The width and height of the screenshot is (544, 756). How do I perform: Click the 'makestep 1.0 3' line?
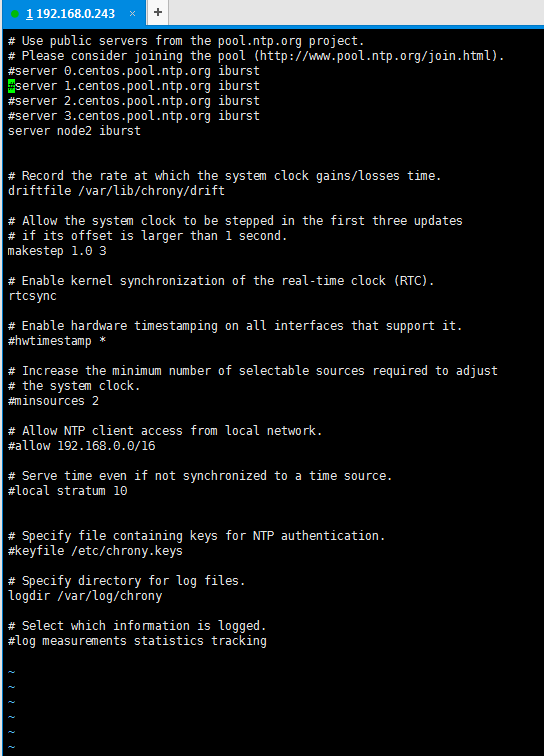tap(57, 251)
